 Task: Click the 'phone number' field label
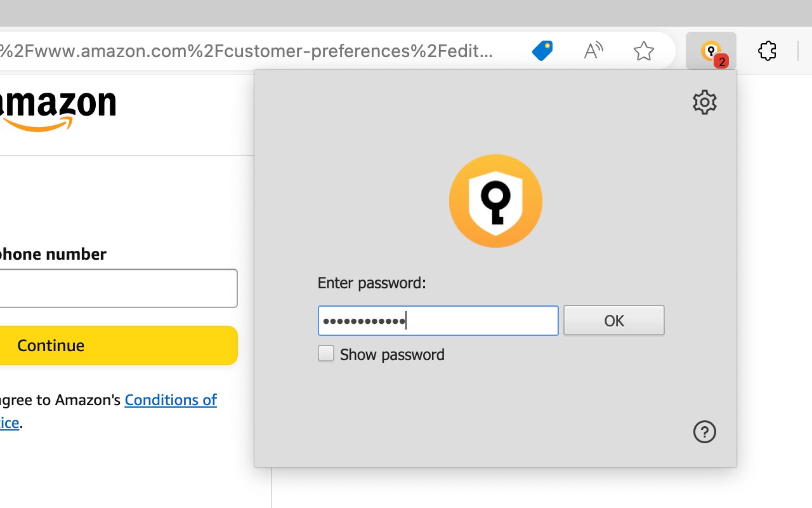coord(53,254)
